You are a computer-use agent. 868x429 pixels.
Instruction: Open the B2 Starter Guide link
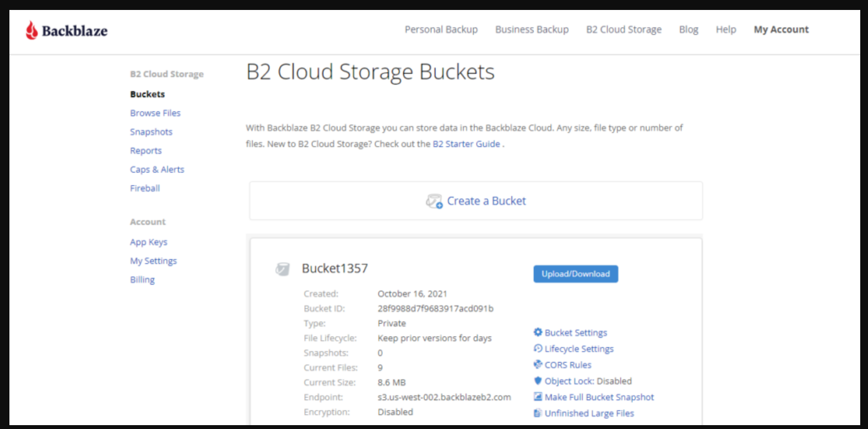pyautogui.click(x=466, y=143)
